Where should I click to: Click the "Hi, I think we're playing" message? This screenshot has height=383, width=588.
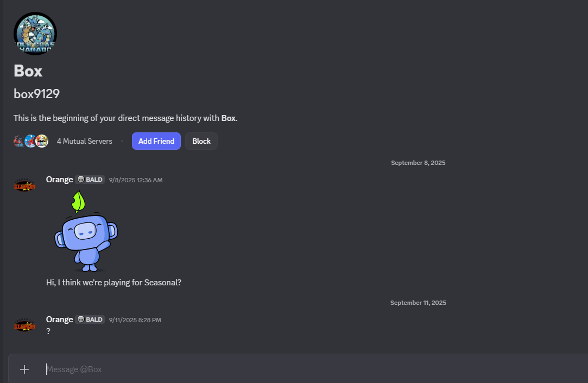113,283
